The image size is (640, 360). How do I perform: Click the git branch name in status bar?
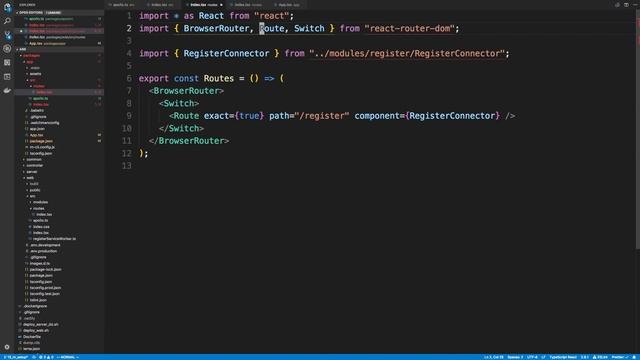(x=16, y=357)
